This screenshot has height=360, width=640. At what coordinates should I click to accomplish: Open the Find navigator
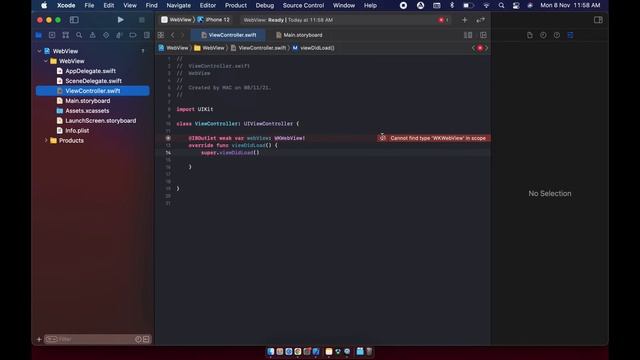pos(79,35)
